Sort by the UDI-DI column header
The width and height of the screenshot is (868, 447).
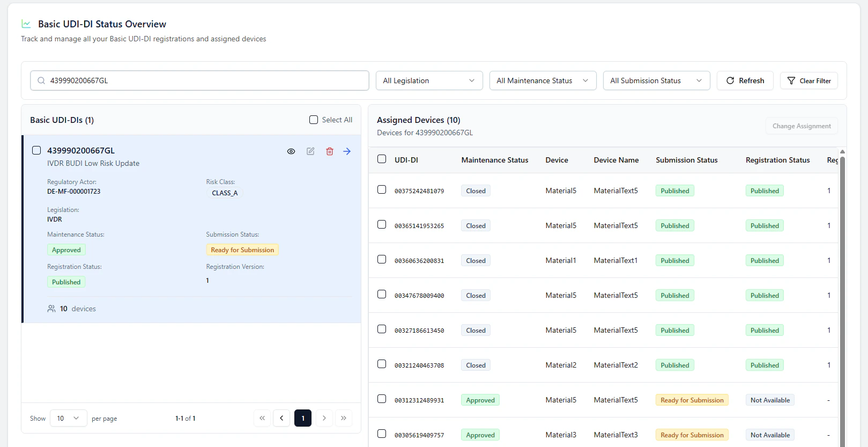pyautogui.click(x=406, y=160)
